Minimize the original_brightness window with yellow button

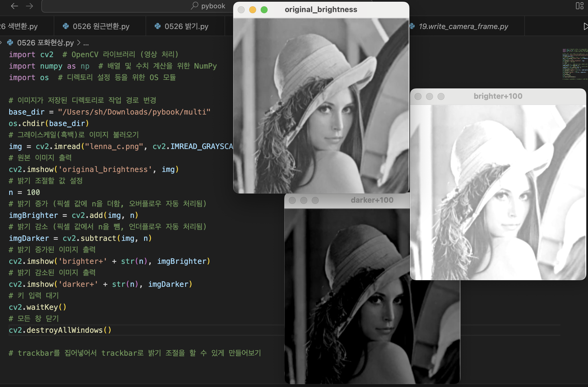click(253, 10)
